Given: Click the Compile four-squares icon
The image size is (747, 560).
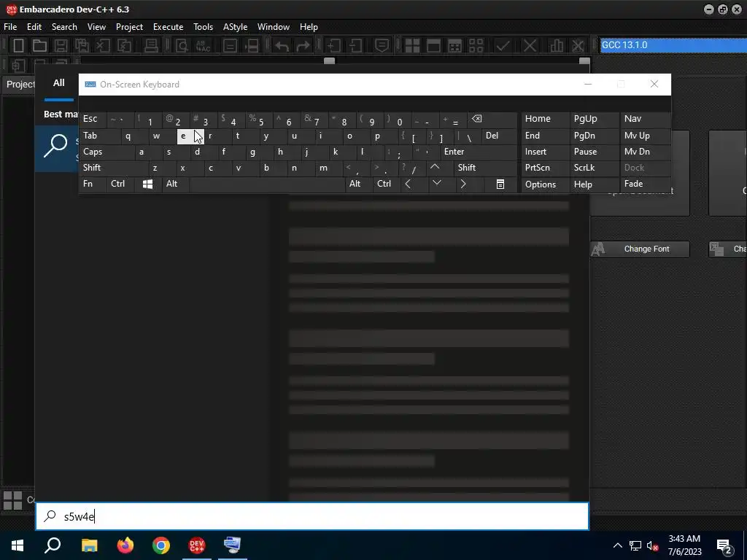Looking at the screenshot, I should (412, 46).
